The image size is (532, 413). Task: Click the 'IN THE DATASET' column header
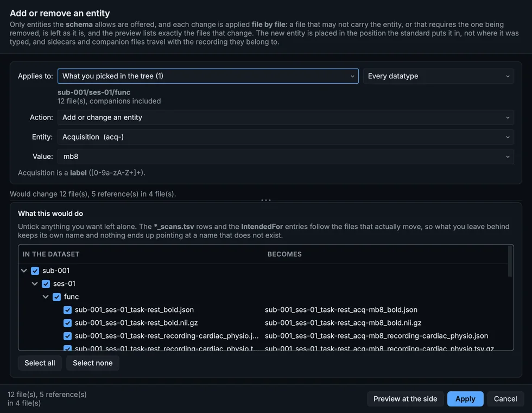coord(51,254)
